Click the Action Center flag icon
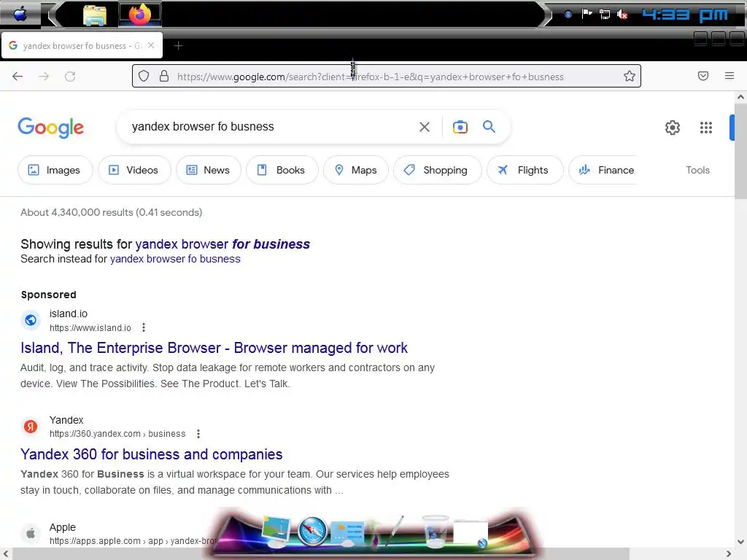 [x=587, y=14]
